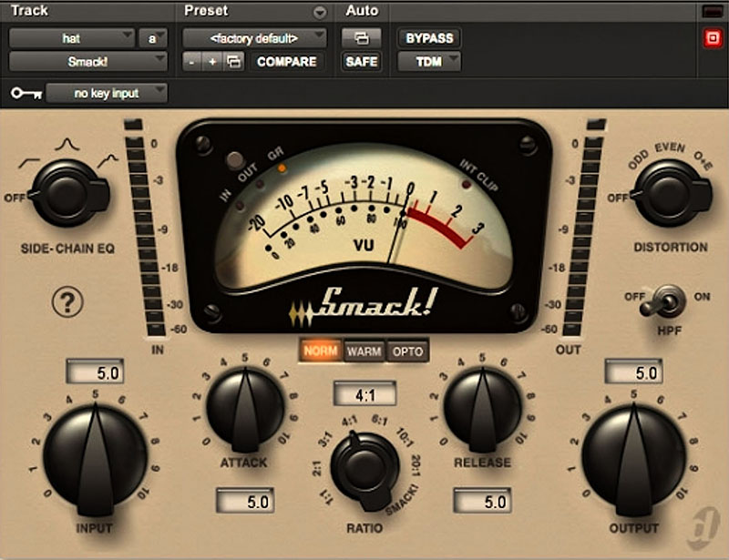This screenshot has width=729, height=560.
Task: Open the TDM format menu
Action: (x=428, y=62)
